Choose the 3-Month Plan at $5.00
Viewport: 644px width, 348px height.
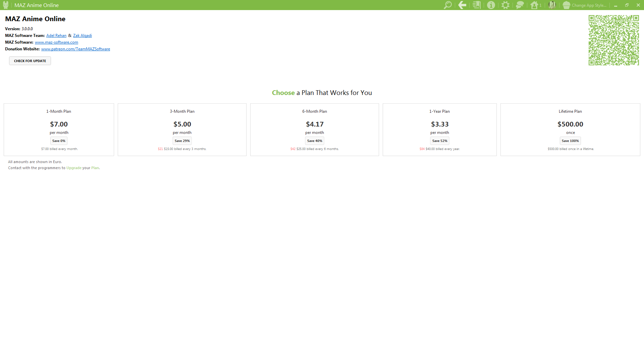(182, 124)
